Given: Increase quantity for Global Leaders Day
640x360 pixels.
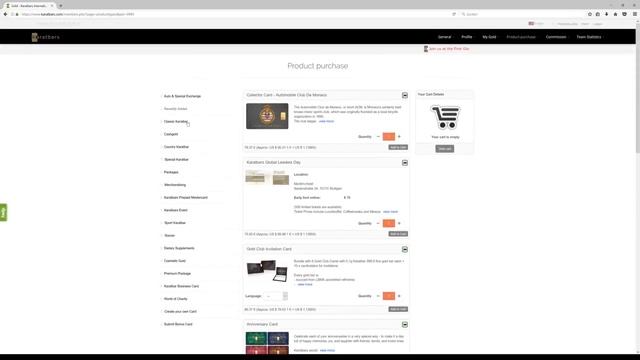Looking at the screenshot, I should coord(399,223).
